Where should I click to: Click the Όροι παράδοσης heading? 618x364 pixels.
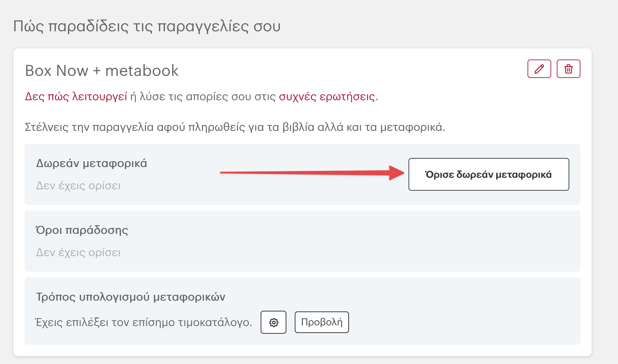point(82,230)
